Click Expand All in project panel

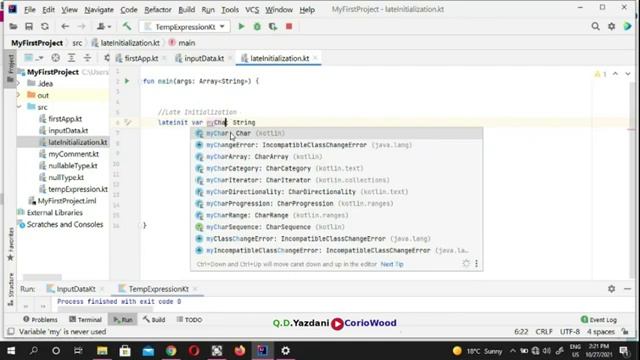point(71,58)
